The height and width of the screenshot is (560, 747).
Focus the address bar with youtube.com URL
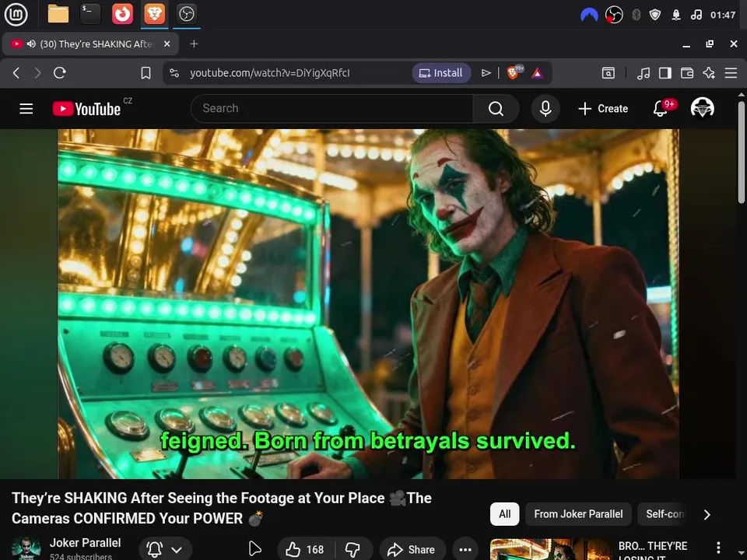click(270, 73)
